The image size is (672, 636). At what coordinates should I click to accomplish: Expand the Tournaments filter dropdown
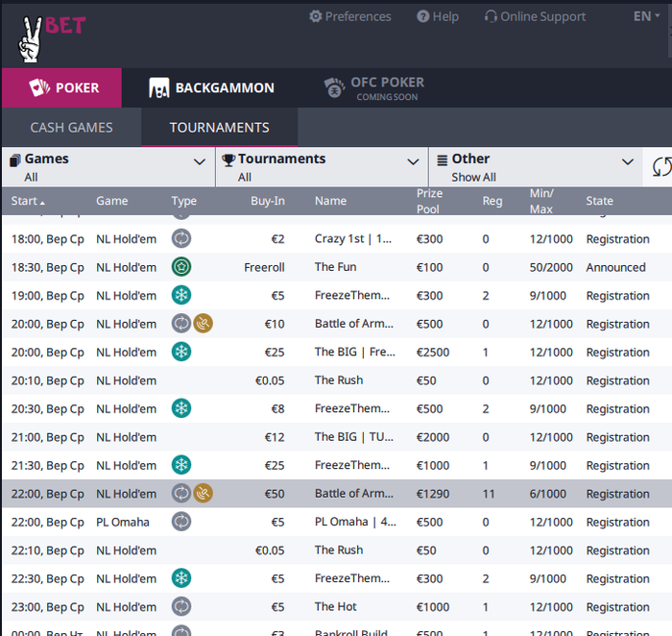click(413, 162)
